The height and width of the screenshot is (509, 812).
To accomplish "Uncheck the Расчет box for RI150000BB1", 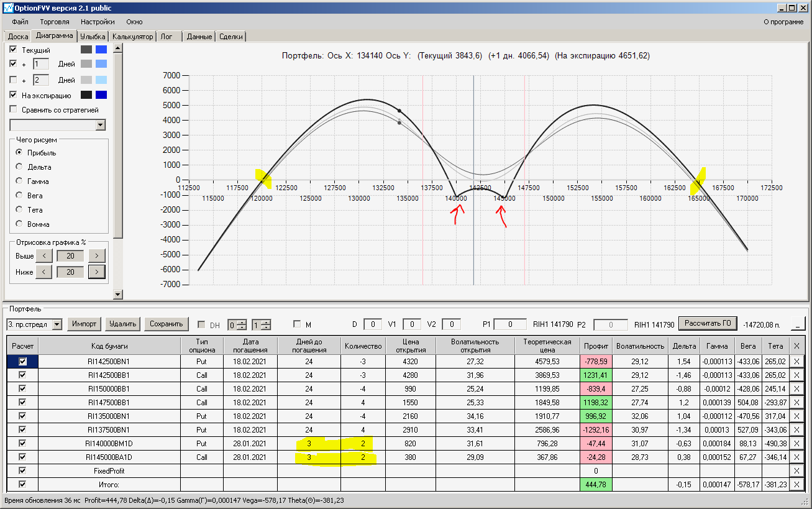I will pyautogui.click(x=23, y=388).
